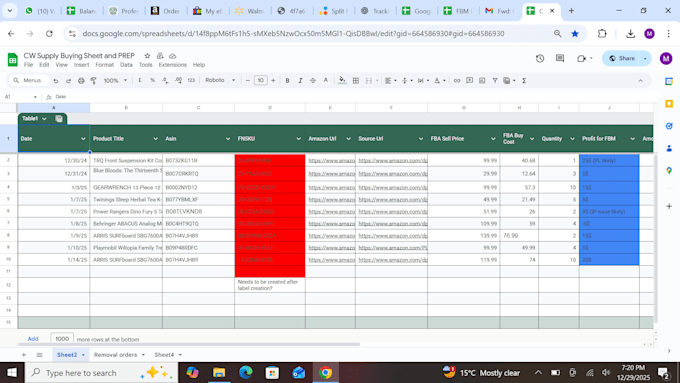Decrease the decimal places
The image size is (680, 383).
pos(165,80)
